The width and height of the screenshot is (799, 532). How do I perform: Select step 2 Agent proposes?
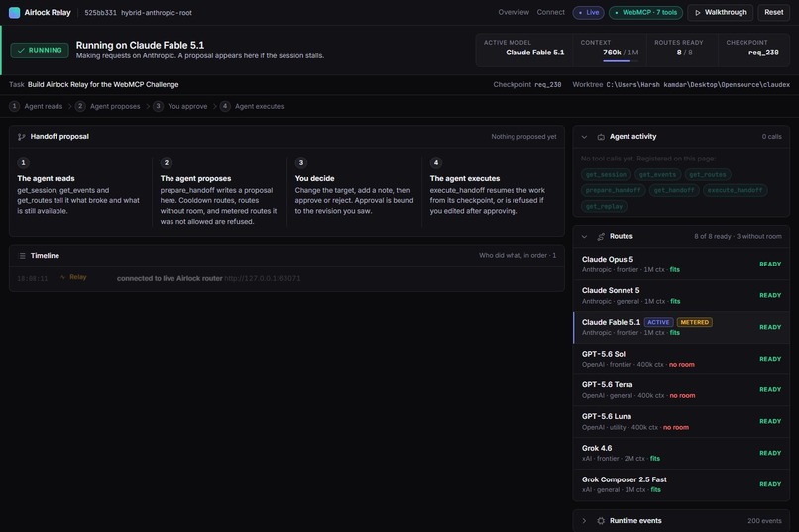pos(107,106)
